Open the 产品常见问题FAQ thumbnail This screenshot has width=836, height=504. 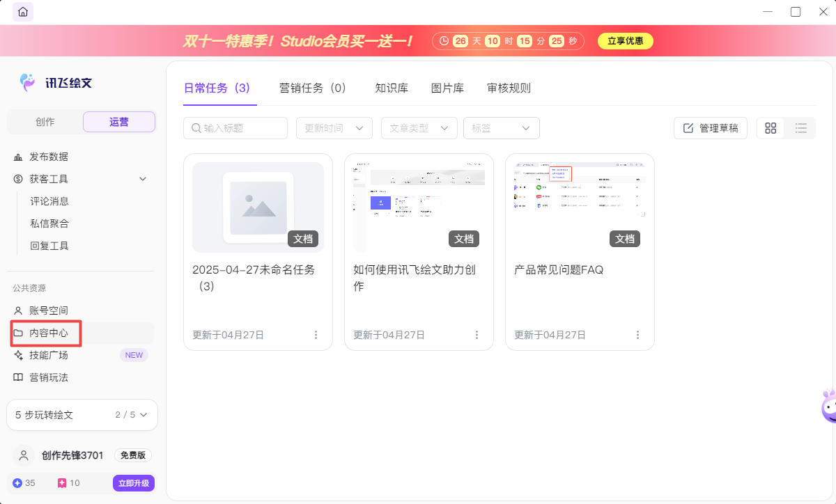(580, 207)
